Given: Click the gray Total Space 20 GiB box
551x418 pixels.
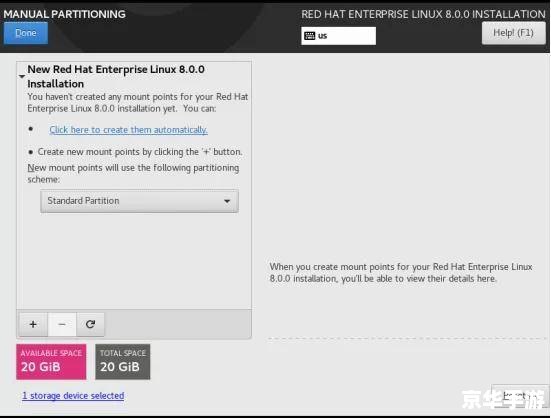Looking at the screenshot, I should 123,362.
